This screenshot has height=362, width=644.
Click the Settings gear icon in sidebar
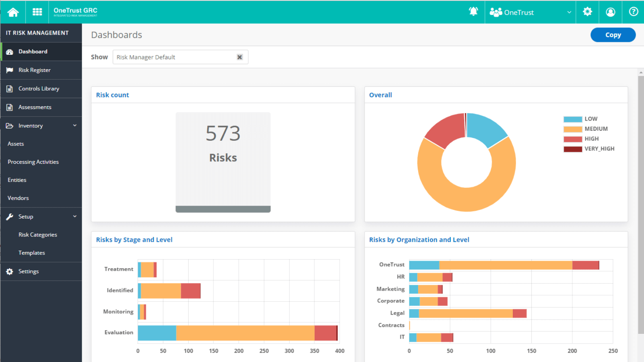tap(10, 271)
